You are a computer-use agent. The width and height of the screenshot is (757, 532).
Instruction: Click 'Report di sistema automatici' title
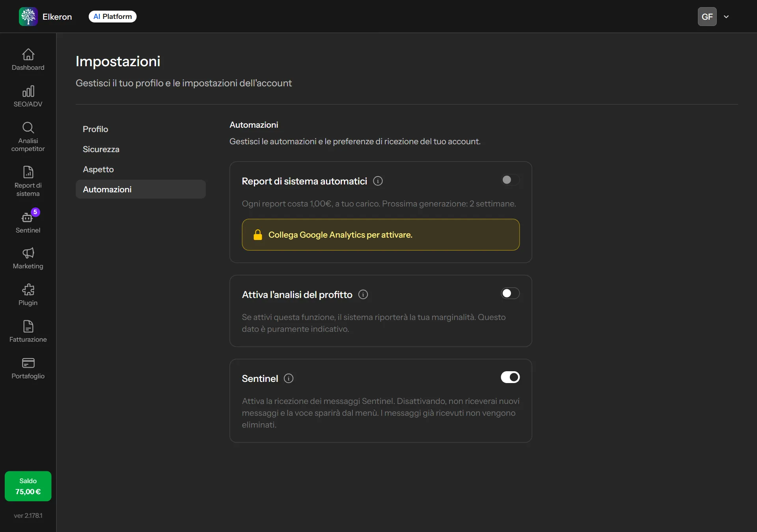coord(304,181)
